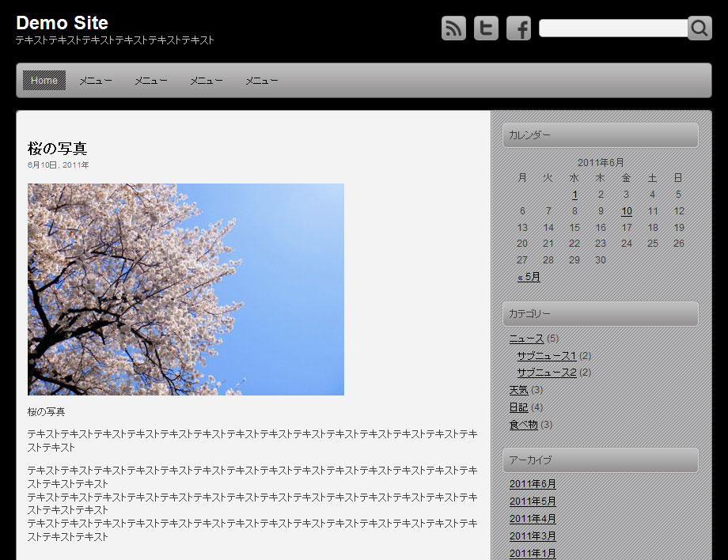Screen dimensions: 728x560
Task: Open the RSS feed icon
Action: click(453, 28)
